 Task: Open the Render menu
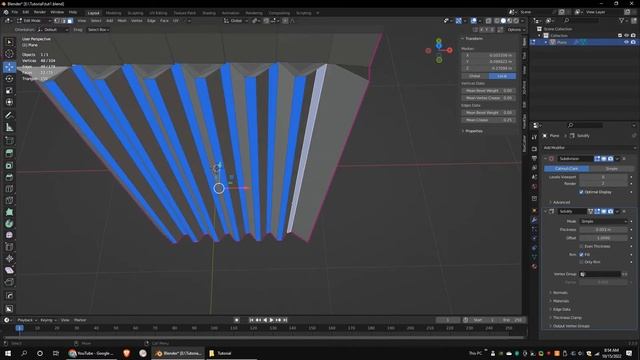click(x=40, y=12)
